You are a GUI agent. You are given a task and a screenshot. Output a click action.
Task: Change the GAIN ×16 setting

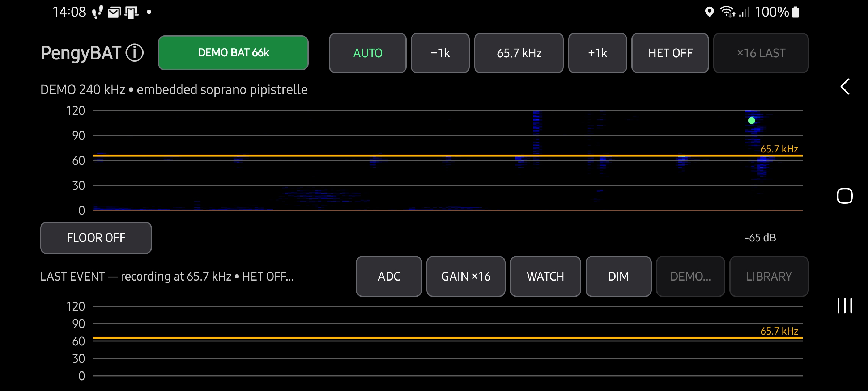click(x=466, y=276)
